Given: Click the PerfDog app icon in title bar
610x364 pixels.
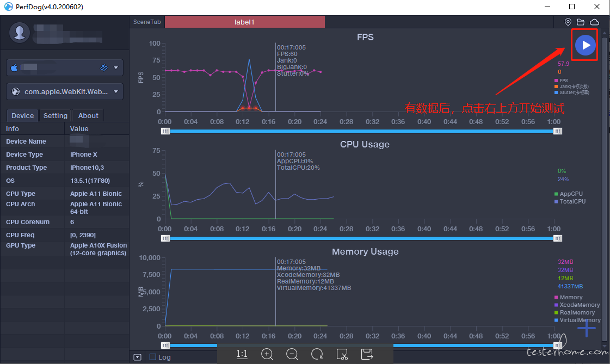Looking at the screenshot, I should click(8, 7).
